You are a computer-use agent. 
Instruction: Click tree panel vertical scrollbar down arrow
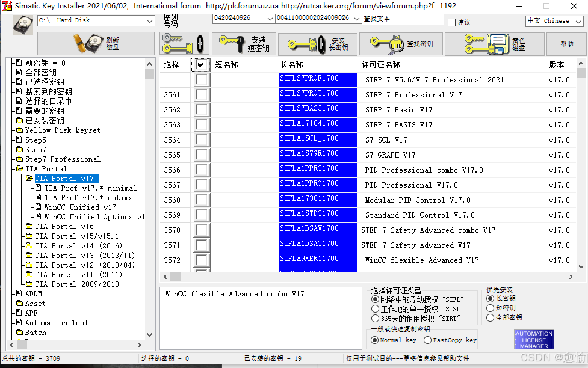click(x=149, y=335)
